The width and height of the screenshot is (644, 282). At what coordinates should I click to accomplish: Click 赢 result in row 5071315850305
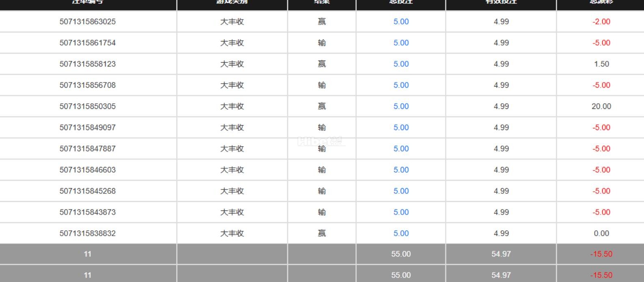point(322,106)
